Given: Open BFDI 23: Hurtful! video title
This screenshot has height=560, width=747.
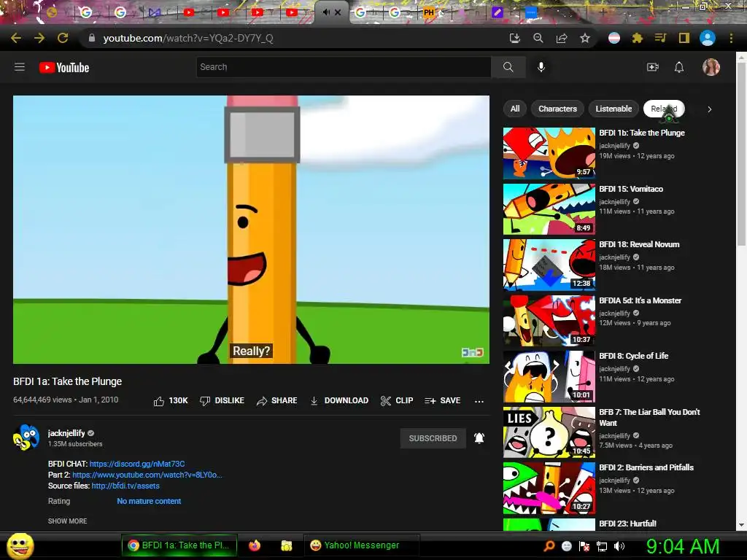Looking at the screenshot, I should (627, 524).
